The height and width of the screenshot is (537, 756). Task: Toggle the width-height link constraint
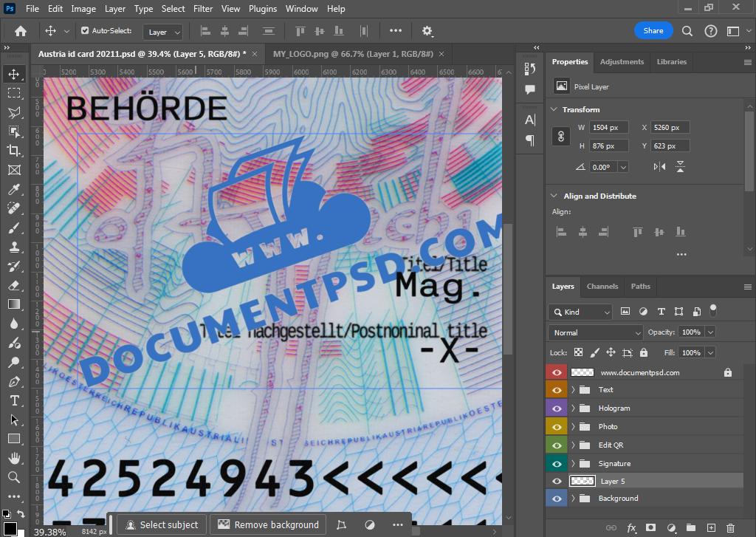(561, 137)
